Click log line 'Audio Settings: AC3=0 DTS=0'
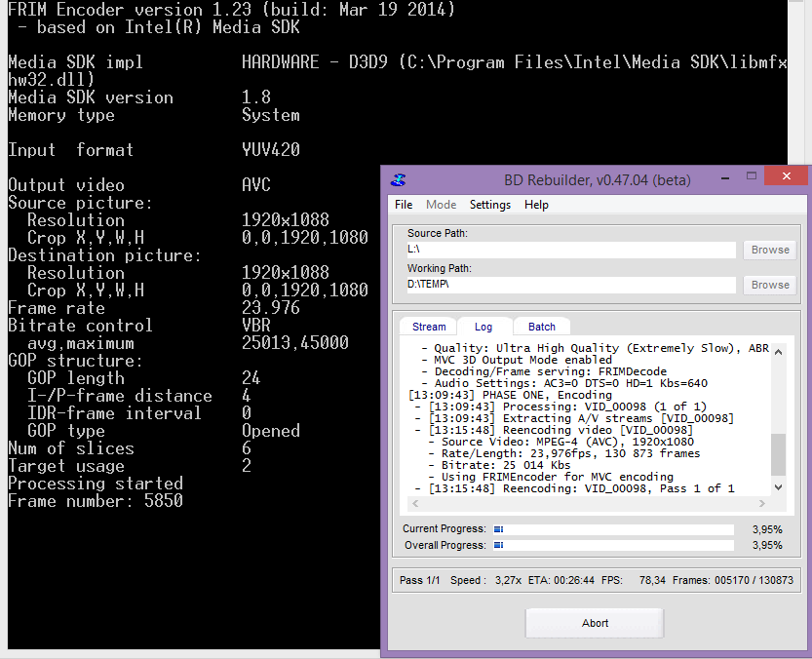The image size is (812, 659). [564, 383]
